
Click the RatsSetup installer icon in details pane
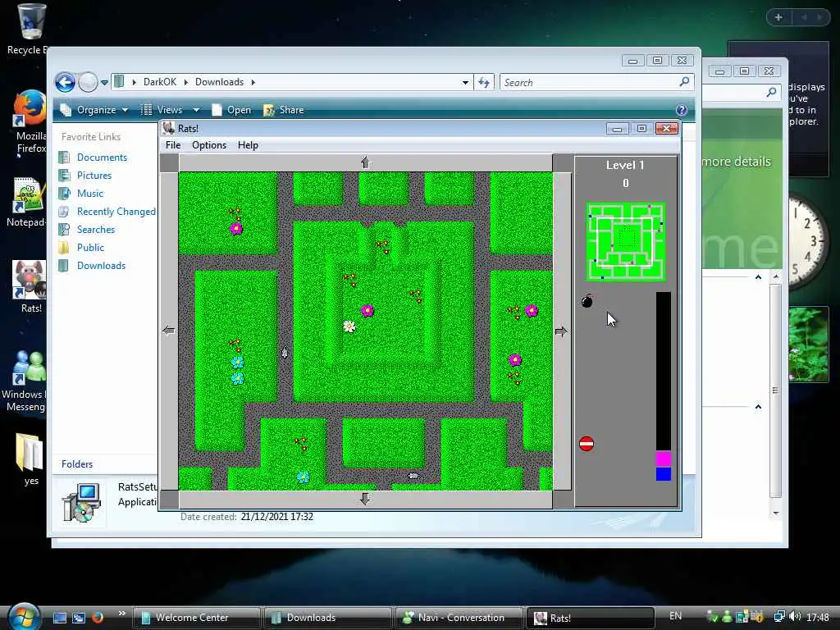pos(81,502)
